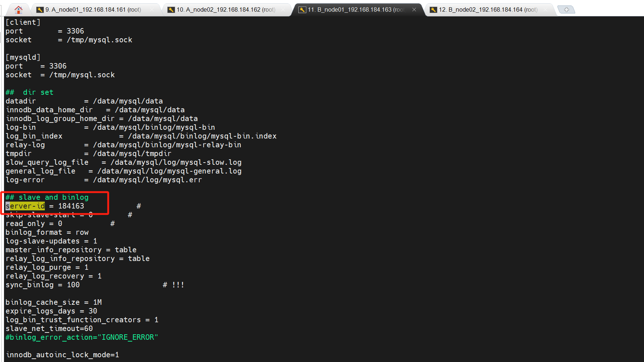Click the session icon on A_node01 tab
The width and height of the screenshot is (644, 362).
pyautogui.click(x=40, y=10)
